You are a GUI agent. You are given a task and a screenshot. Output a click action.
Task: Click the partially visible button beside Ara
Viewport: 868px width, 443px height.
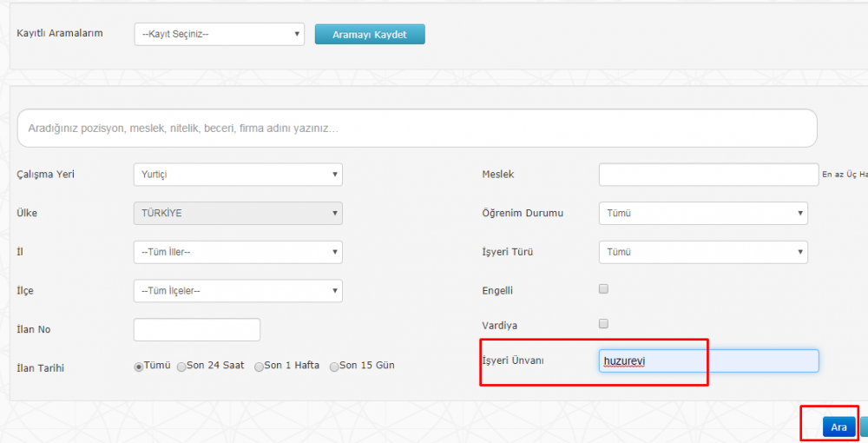pyautogui.click(x=865, y=427)
